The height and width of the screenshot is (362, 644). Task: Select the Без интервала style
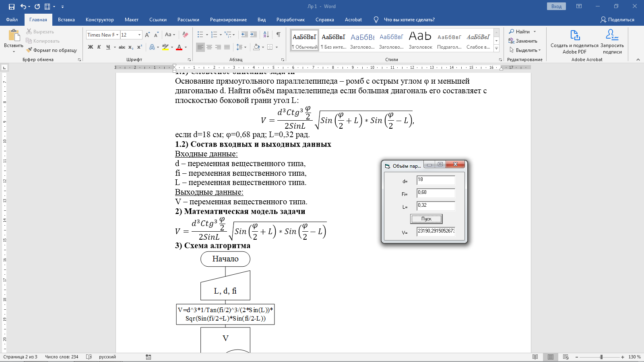[x=333, y=40]
